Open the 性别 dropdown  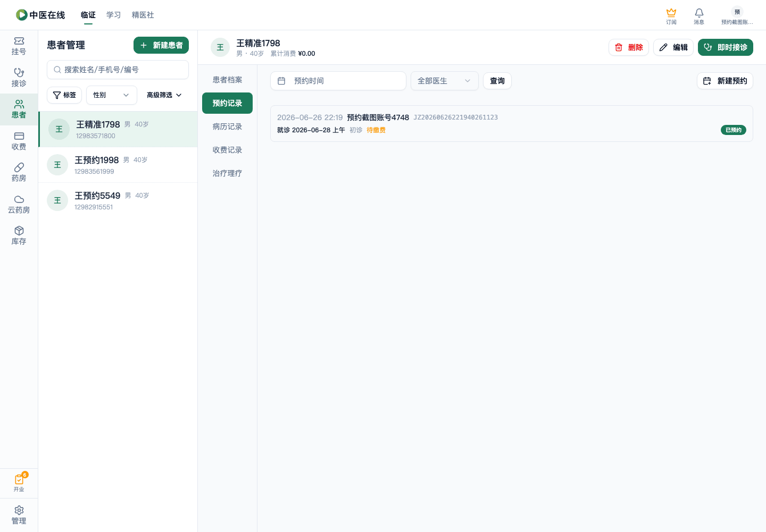pos(112,95)
